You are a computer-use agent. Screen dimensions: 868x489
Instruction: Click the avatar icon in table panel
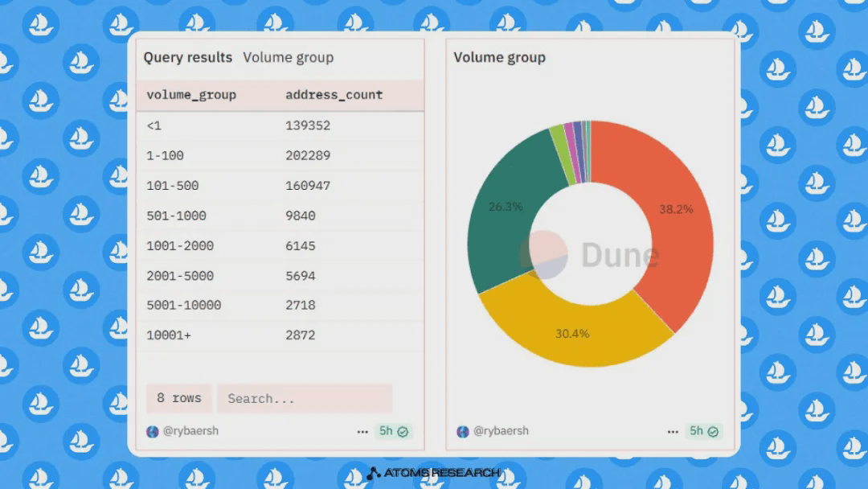[x=152, y=431]
